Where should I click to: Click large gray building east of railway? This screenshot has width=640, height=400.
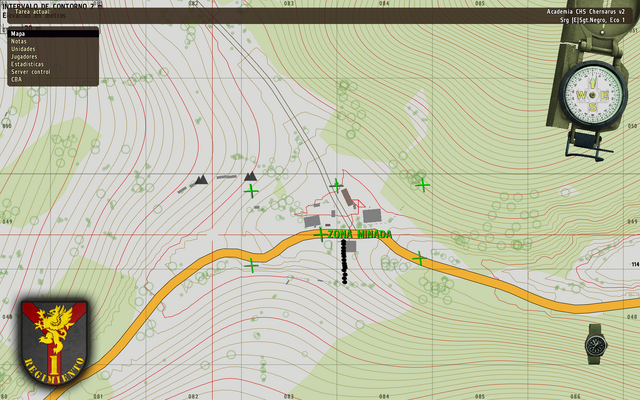372,216
